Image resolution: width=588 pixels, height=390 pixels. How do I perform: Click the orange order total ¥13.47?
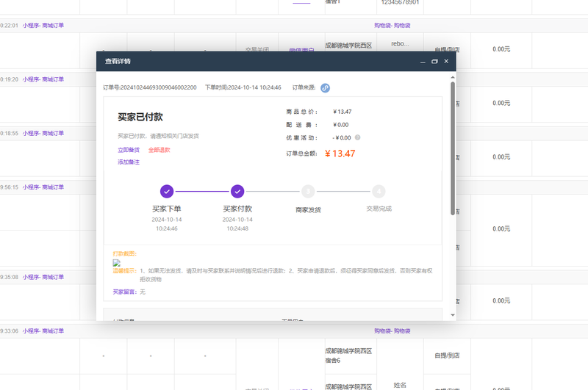(x=340, y=154)
